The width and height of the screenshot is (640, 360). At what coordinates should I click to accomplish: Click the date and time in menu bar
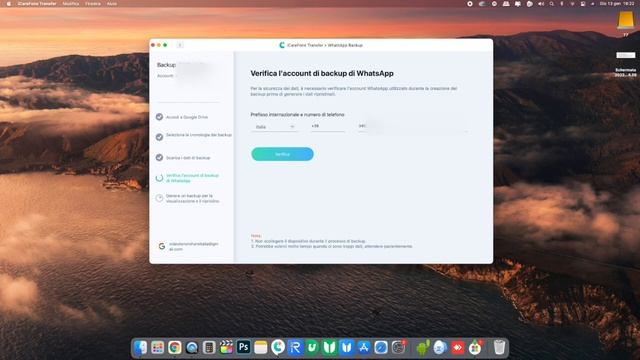tap(617, 3)
